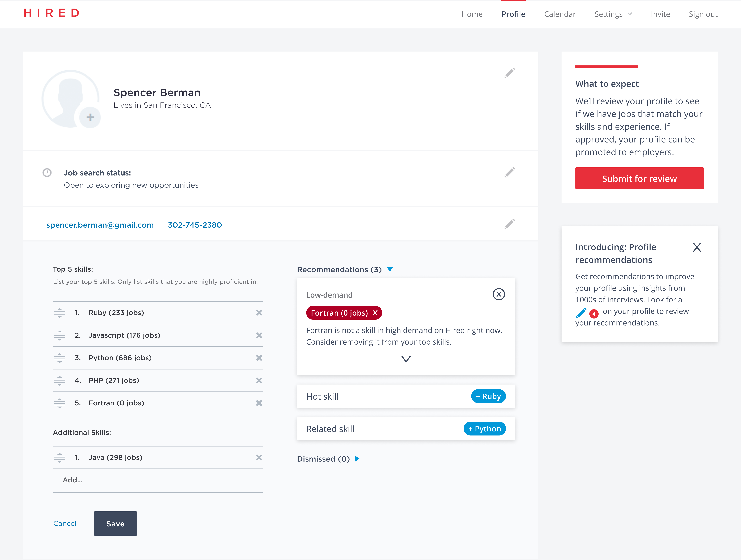The height and width of the screenshot is (560, 741).
Task: Add profile photo using plus icon
Action: (90, 117)
